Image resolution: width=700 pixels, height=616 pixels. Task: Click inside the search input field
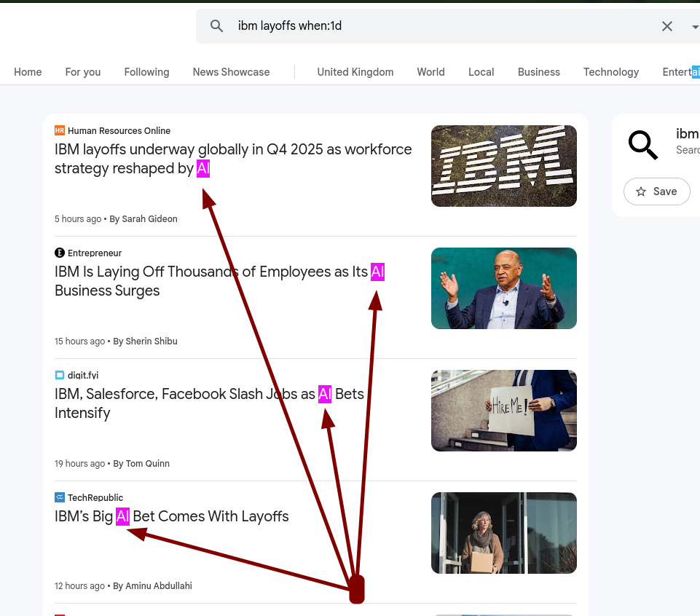coord(437,26)
